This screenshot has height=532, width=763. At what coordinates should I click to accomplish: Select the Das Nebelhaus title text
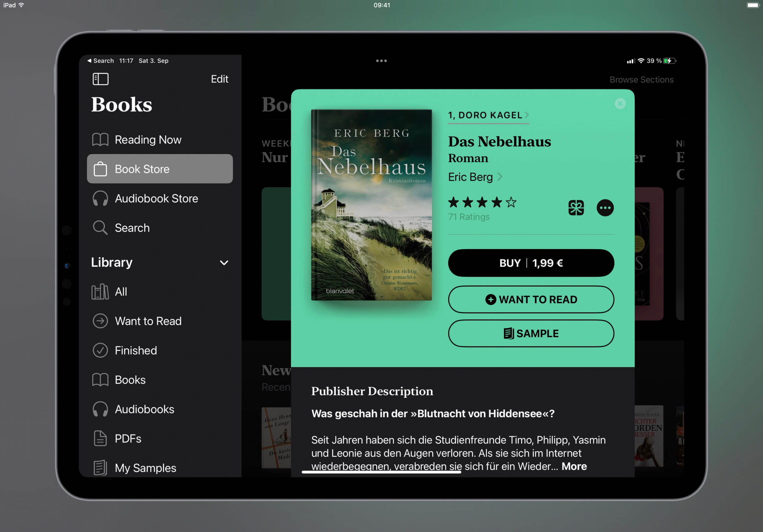[499, 142]
